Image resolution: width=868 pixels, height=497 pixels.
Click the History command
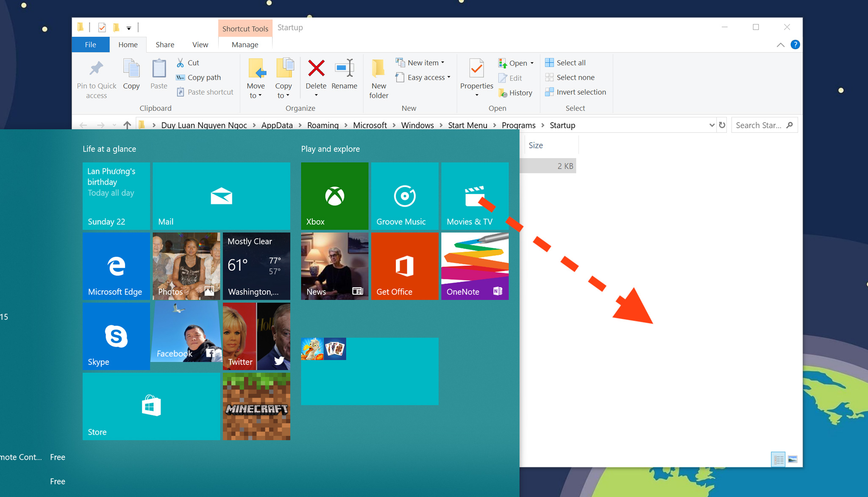pos(515,93)
